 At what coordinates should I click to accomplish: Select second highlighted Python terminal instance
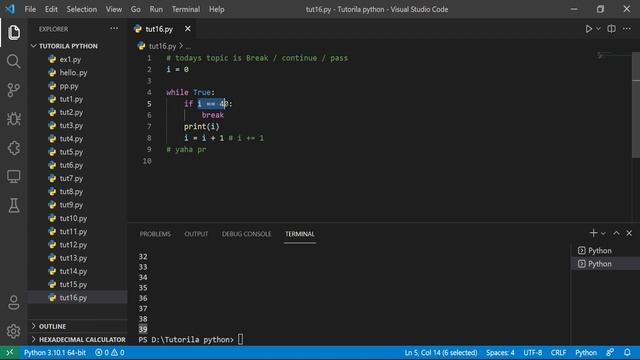pyautogui.click(x=605, y=264)
